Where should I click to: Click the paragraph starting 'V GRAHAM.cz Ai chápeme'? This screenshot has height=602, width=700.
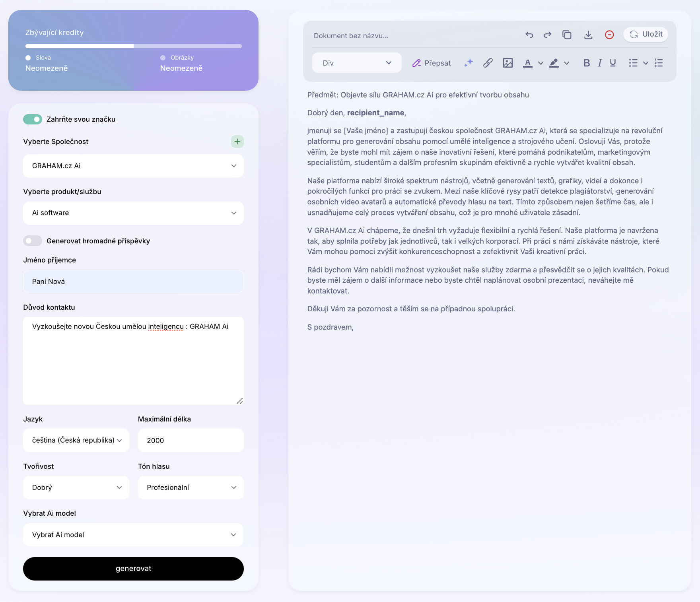pyautogui.click(x=483, y=241)
